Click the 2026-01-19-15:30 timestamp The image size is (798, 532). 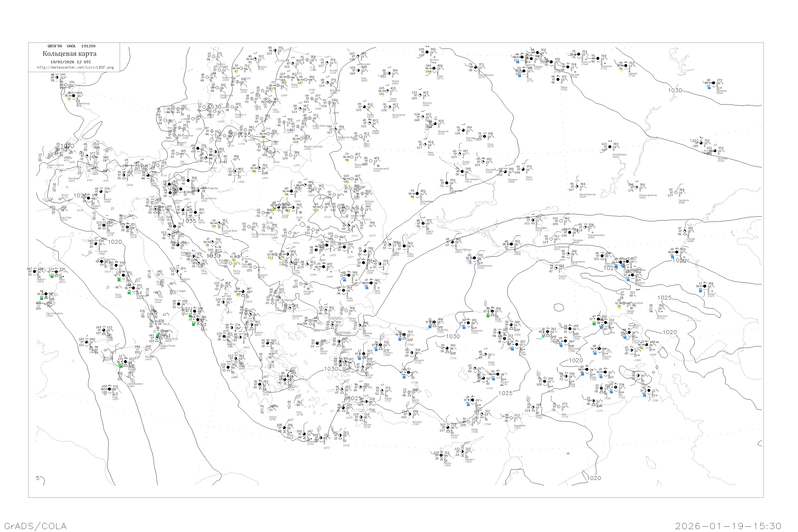pyautogui.click(x=728, y=526)
